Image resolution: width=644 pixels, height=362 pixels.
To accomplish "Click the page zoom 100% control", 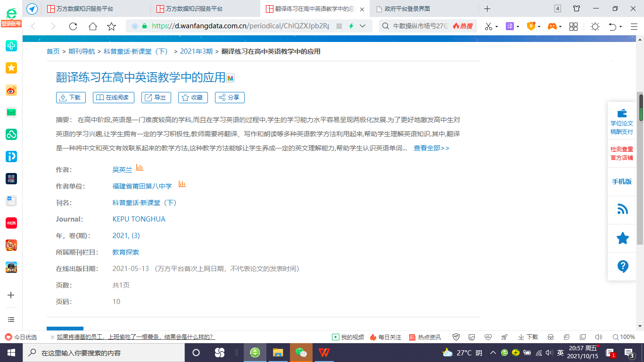I will click(624, 337).
